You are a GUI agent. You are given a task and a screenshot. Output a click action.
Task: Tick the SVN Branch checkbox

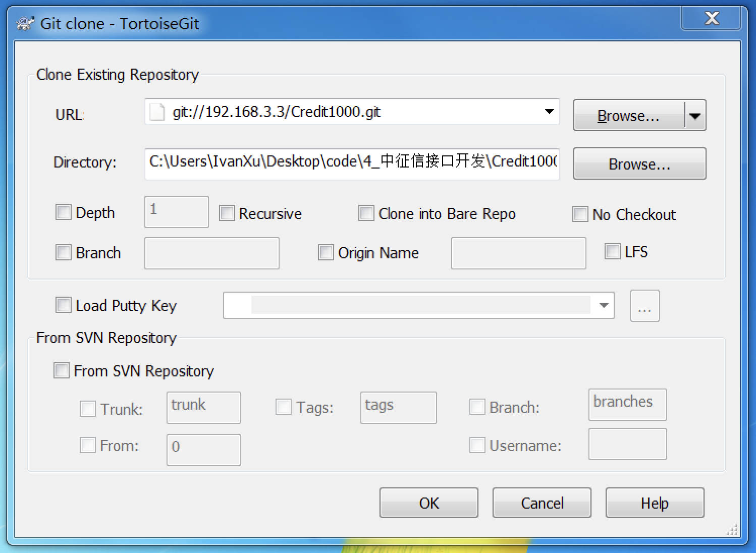click(x=477, y=407)
